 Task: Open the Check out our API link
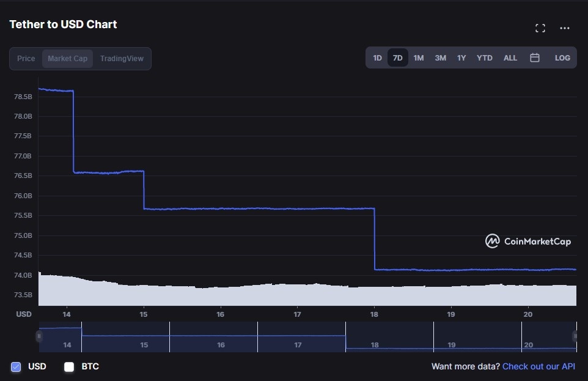[x=538, y=366]
